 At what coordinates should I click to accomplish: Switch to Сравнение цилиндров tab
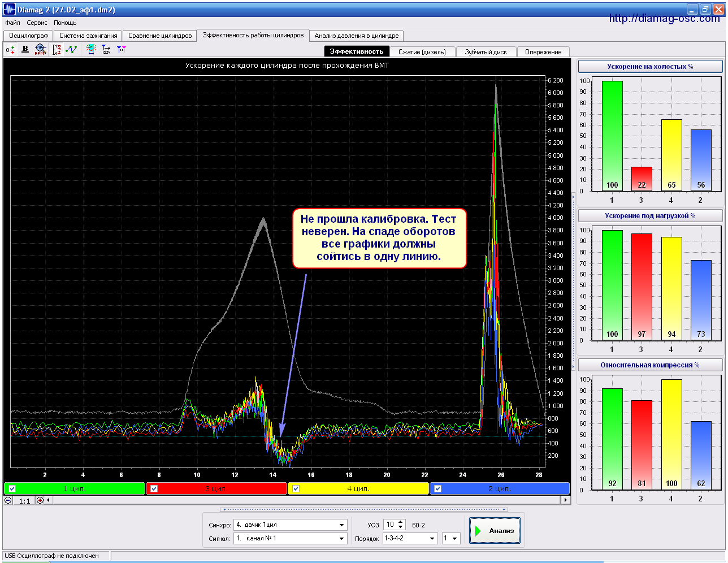[160, 36]
